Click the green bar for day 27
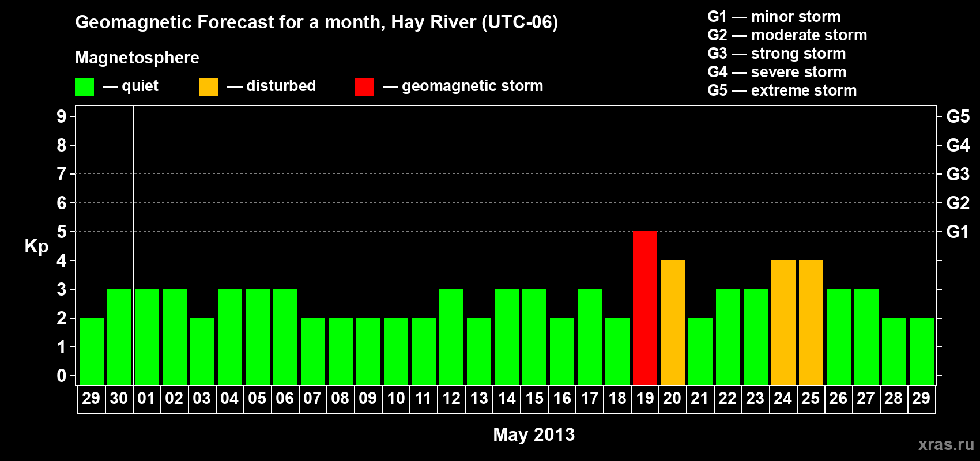The height and width of the screenshot is (461, 980). click(x=866, y=337)
